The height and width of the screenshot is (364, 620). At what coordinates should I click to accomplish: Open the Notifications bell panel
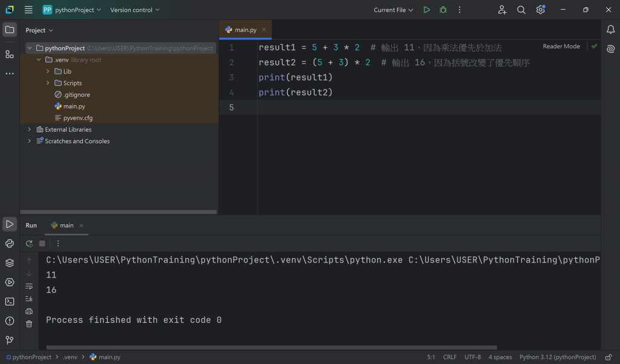[610, 30]
